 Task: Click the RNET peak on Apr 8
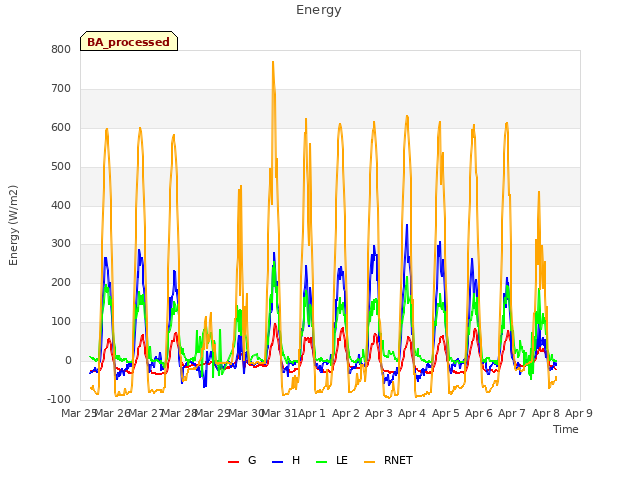pos(539,192)
